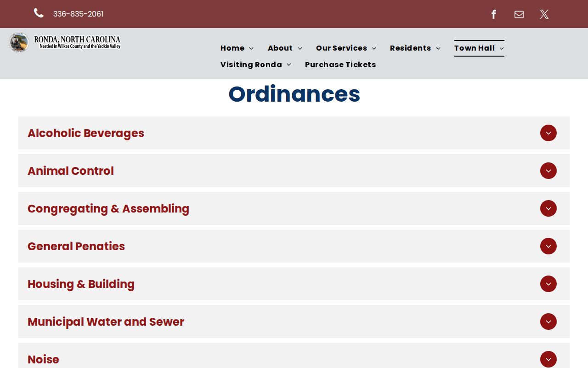
Task: Expand the General Penaties chevron button
Action: point(548,246)
